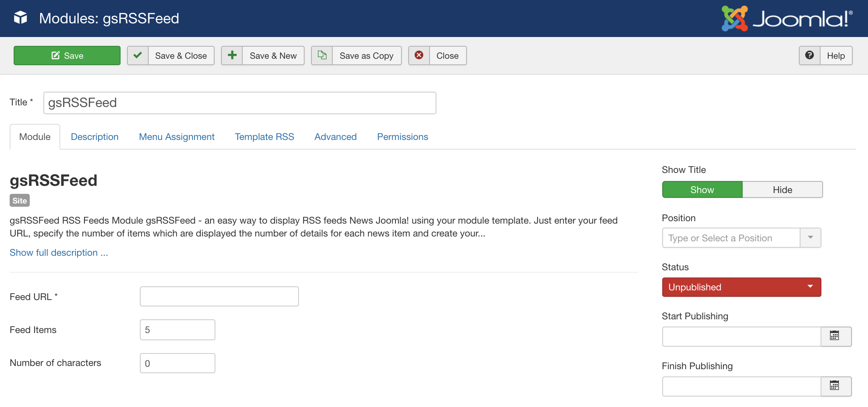Click the Save as Copy button label
This screenshot has height=407, width=868.
(x=366, y=55)
